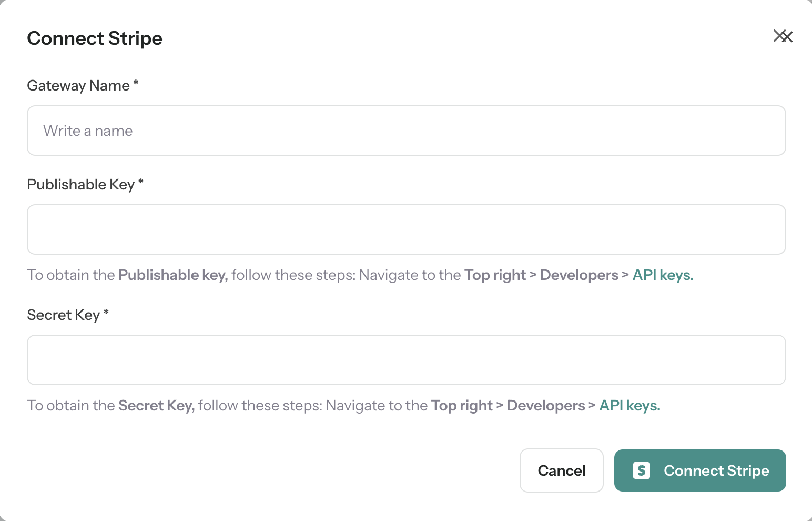Viewport: 812px width, 521px height.
Task: Click the "Secret Key *" label
Action: 68,315
